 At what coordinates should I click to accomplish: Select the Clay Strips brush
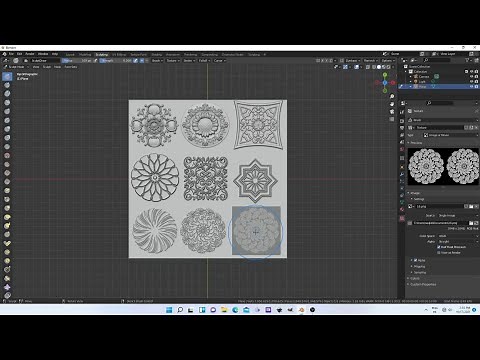coord(7,103)
